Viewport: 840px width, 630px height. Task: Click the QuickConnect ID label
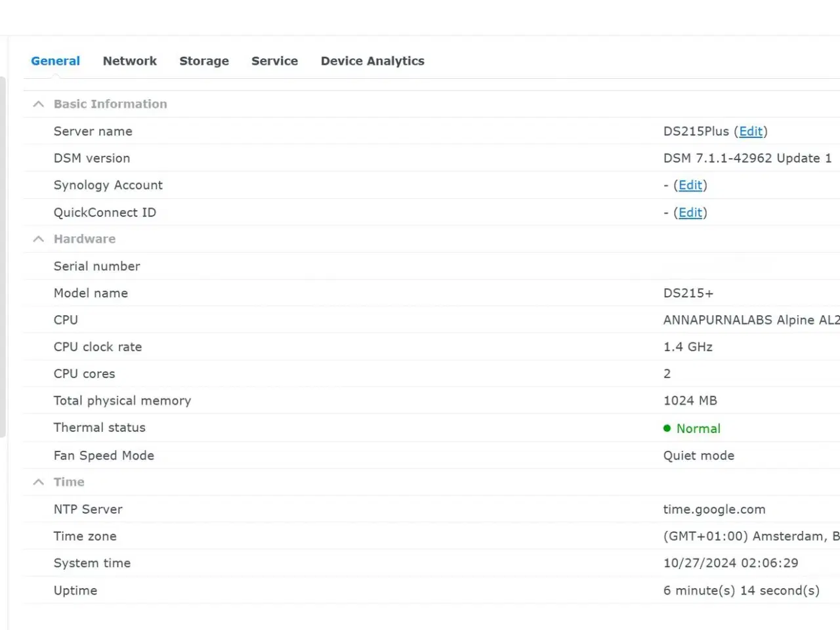(x=105, y=213)
